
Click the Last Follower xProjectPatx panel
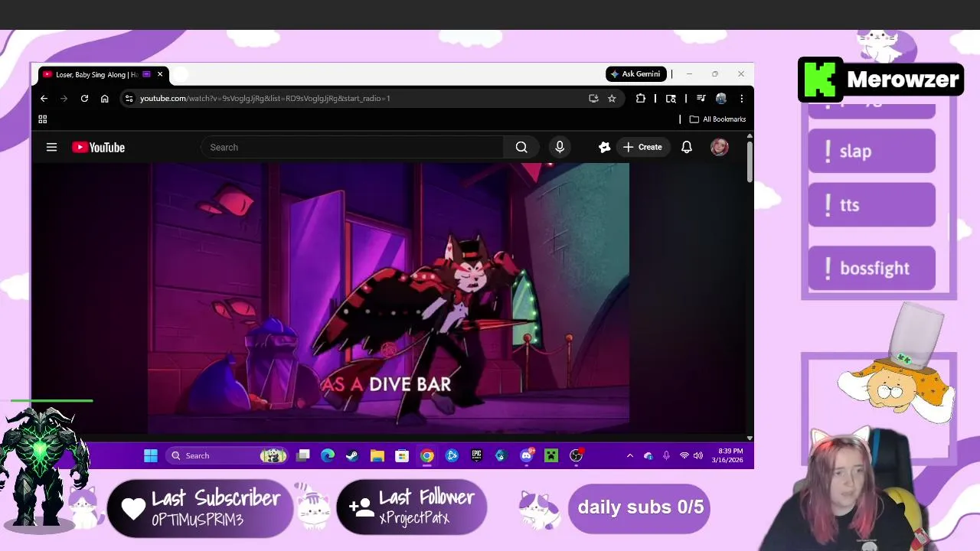click(412, 508)
